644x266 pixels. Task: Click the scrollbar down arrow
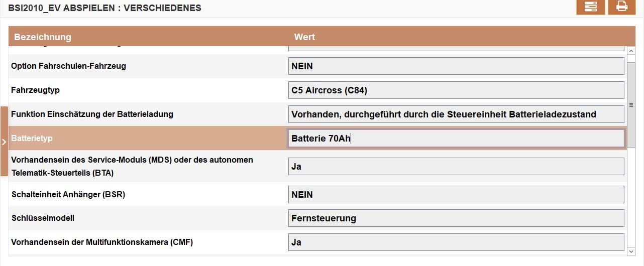click(631, 250)
